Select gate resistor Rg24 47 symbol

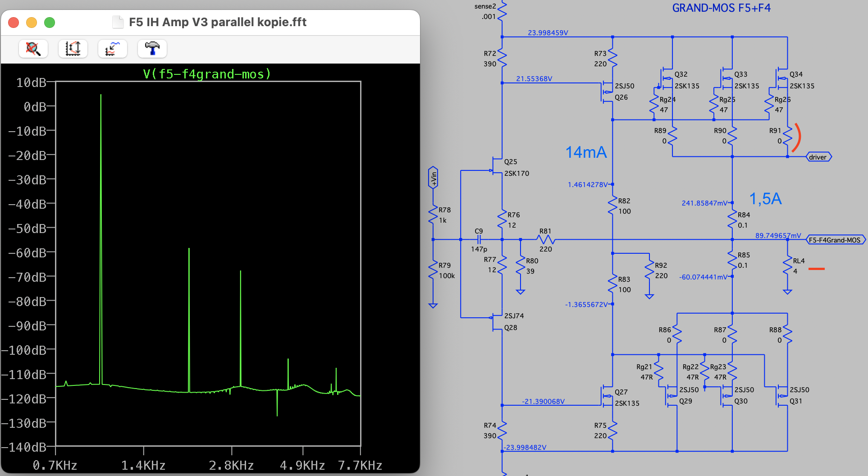pyautogui.click(x=654, y=105)
